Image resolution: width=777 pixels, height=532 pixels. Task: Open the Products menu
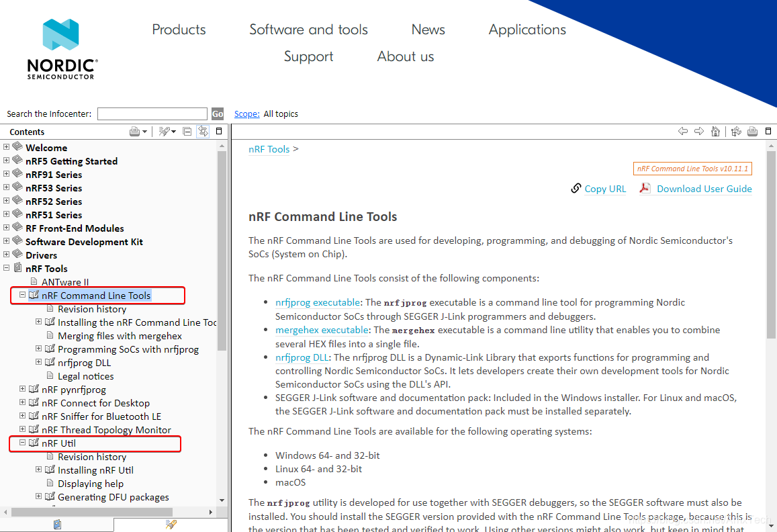coord(179,30)
